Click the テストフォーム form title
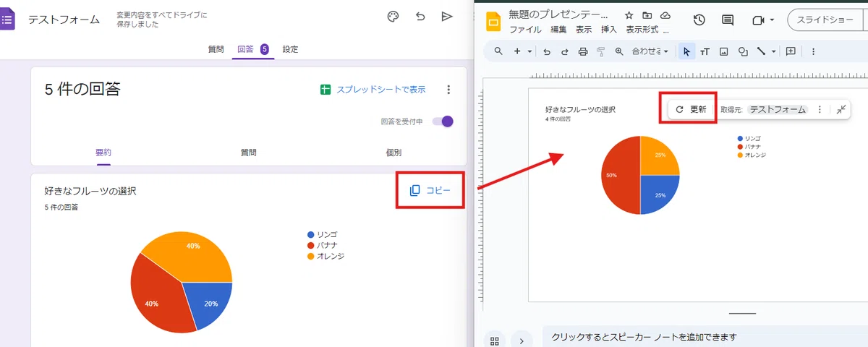This screenshot has height=347, width=868. [x=64, y=20]
